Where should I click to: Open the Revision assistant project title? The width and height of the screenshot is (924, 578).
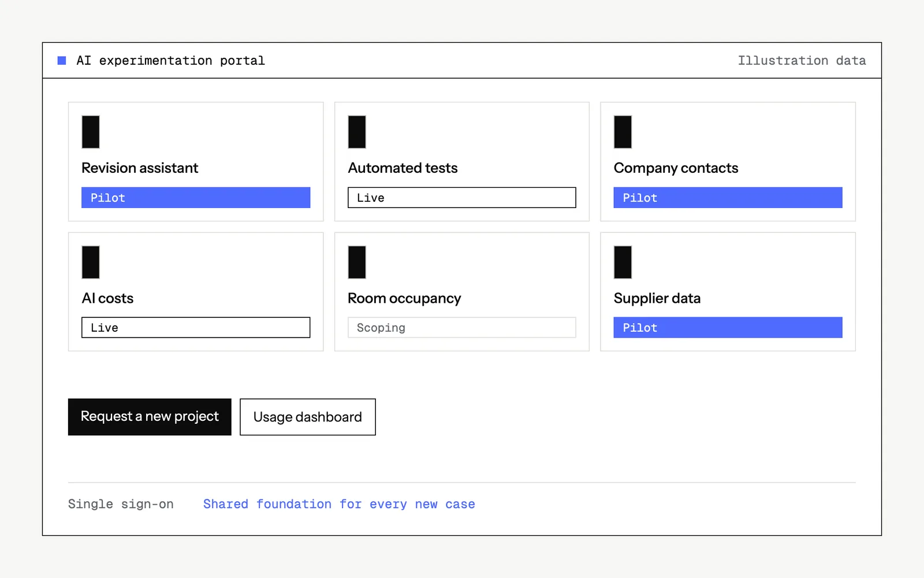point(140,168)
